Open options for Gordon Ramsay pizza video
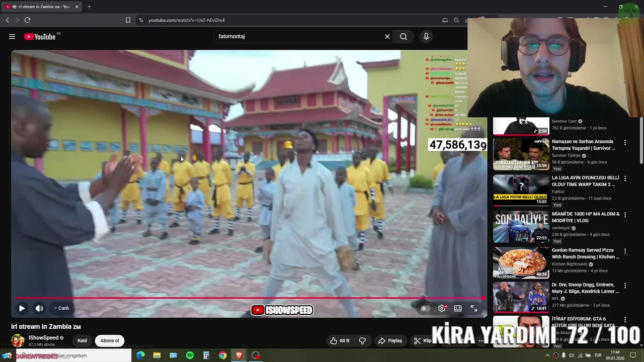This screenshot has width=644, height=362. tap(625, 251)
